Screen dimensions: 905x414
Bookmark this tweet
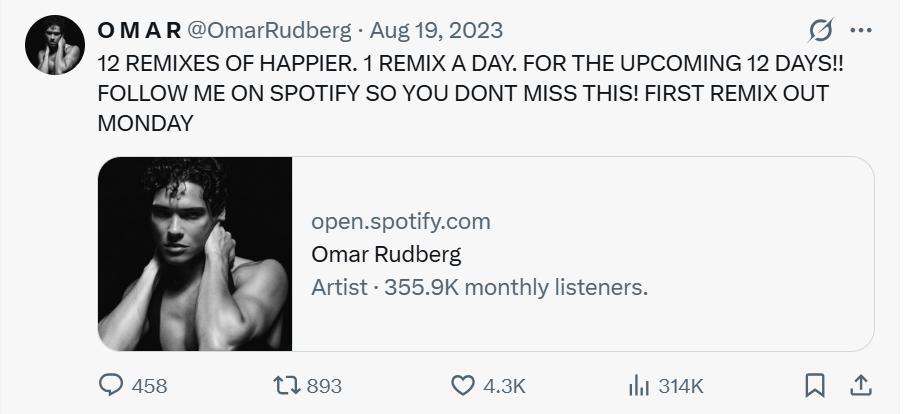(x=815, y=385)
